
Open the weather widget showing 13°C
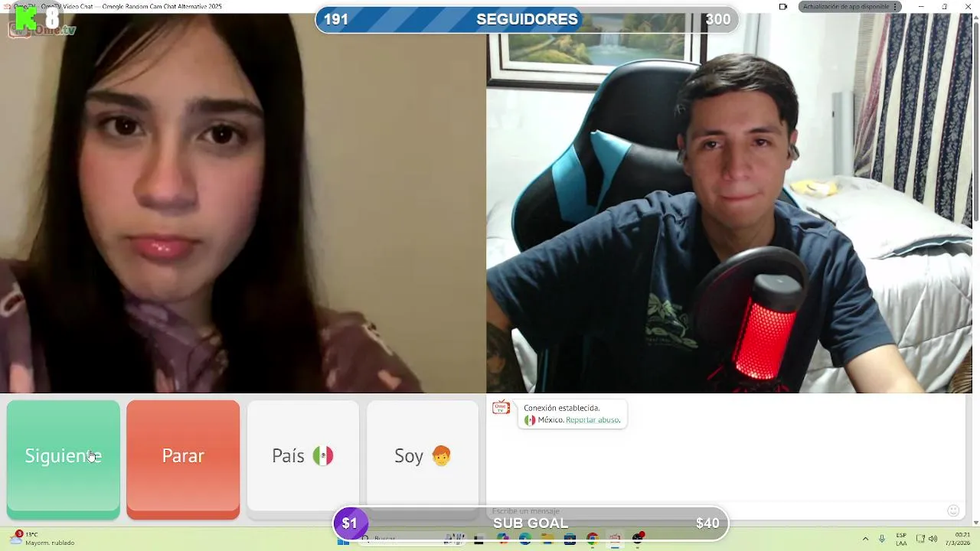(43, 539)
